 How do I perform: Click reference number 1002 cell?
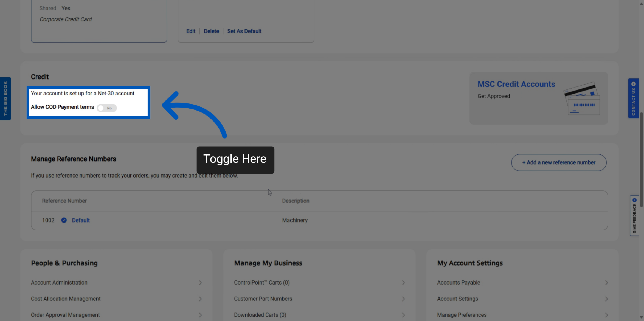(48, 220)
